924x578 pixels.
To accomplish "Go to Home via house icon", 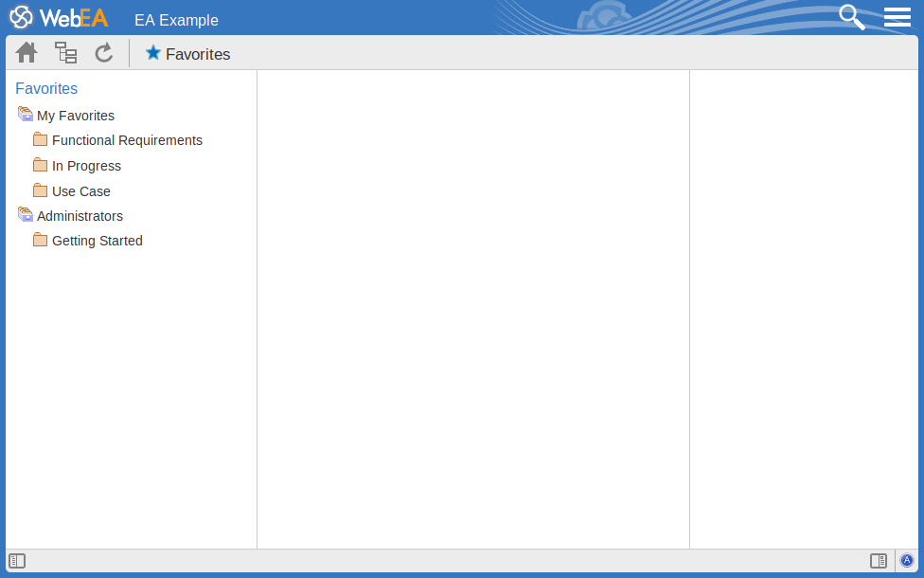I will click(x=27, y=52).
